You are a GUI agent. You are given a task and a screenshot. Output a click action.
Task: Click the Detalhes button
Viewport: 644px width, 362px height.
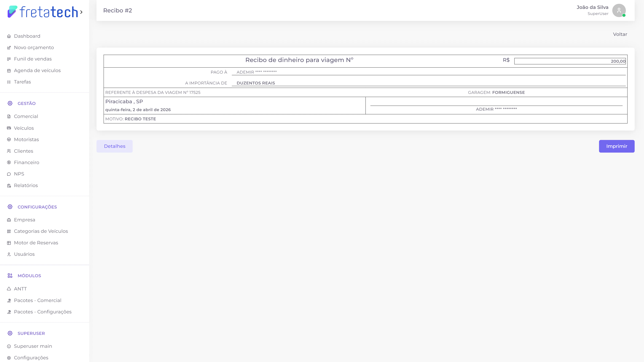(115, 146)
